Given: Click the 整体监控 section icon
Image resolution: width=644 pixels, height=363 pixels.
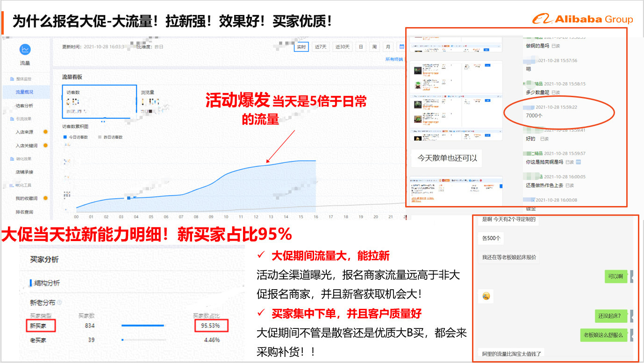Looking at the screenshot, I should click(12, 79).
